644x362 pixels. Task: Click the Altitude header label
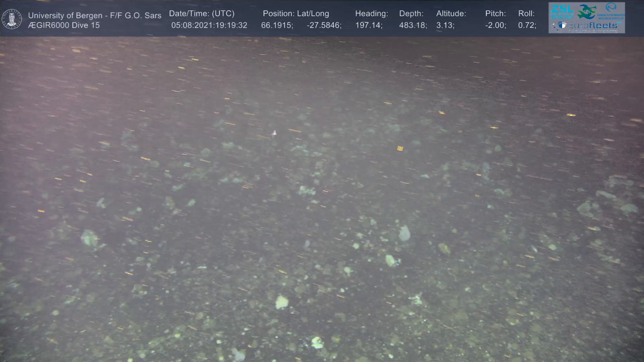451,14
